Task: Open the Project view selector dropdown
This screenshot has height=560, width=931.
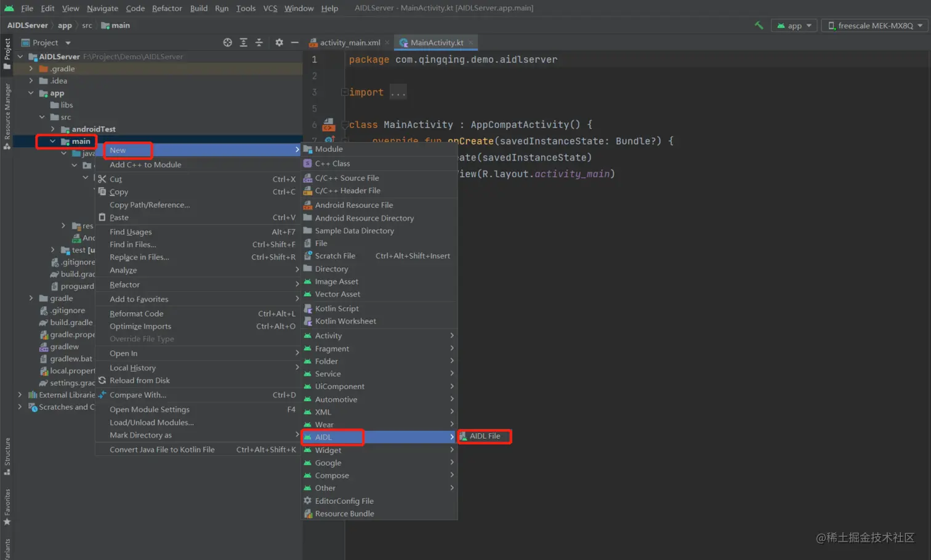Action: tap(46, 42)
